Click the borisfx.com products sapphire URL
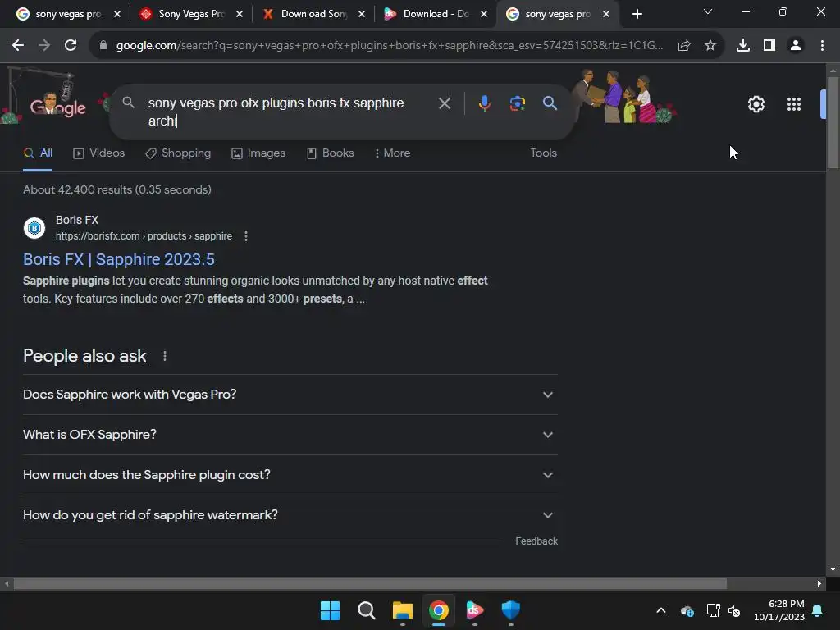Image resolution: width=840 pixels, height=630 pixels. pos(144,236)
